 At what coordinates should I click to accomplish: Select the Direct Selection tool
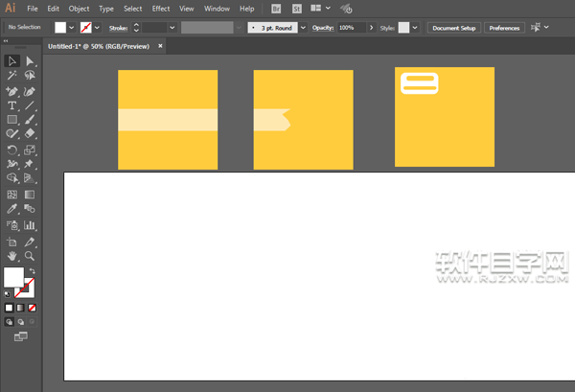[x=30, y=61]
